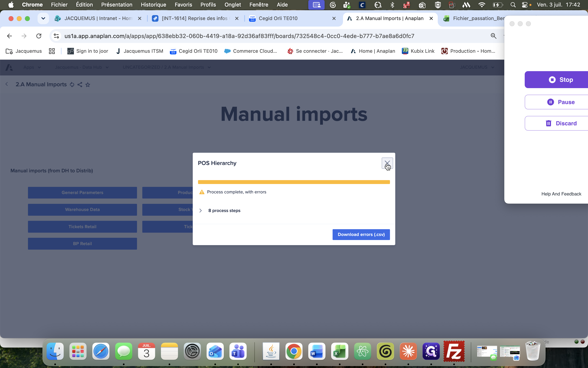
Task: Open Control Center icon in menu bar
Action: pos(525,5)
